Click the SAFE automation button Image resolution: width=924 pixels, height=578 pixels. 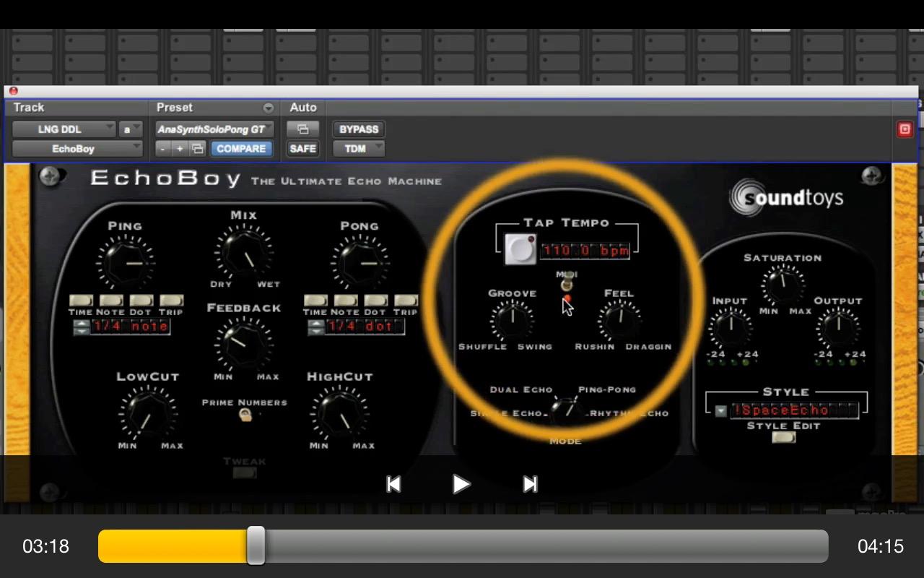[x=302, y=149]
